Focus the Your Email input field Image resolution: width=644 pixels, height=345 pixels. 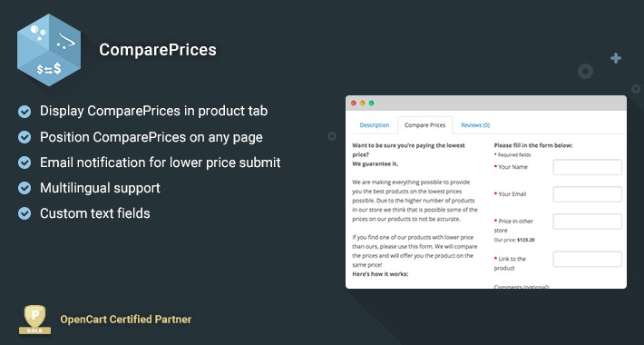click(x=588, y=194)
